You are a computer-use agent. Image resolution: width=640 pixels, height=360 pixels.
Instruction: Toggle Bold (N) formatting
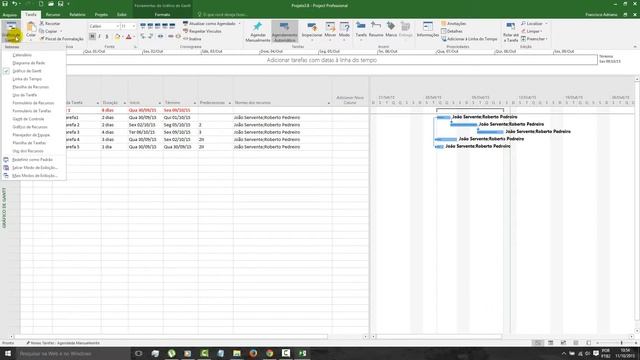coord(92,37)
